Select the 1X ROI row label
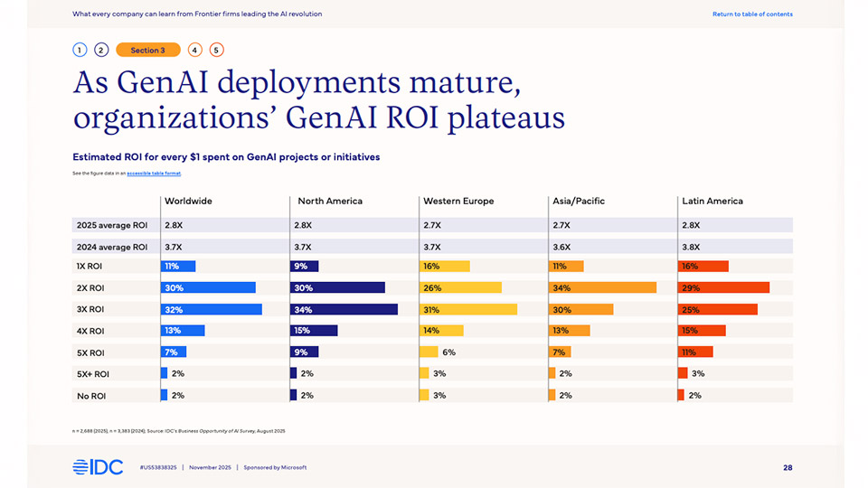 (90, 266)
